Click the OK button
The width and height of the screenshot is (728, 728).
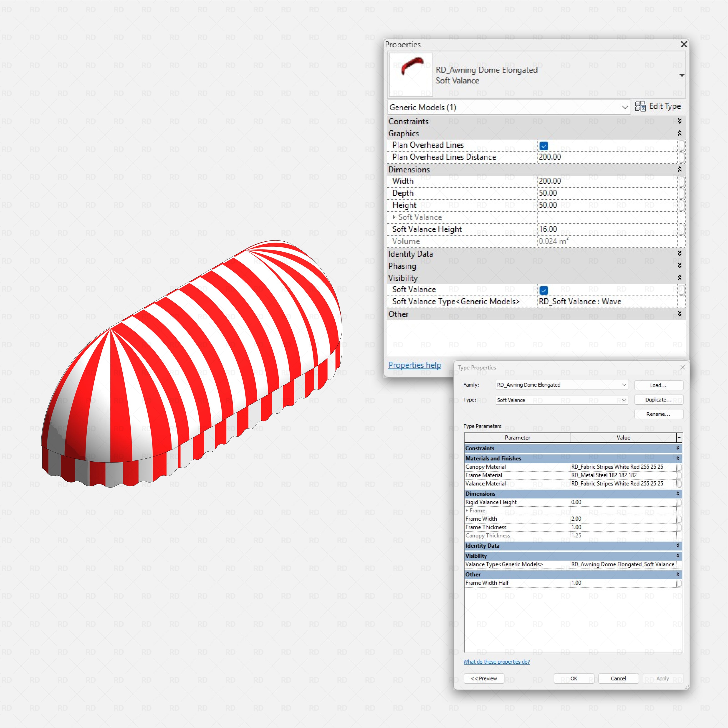pos(574,678)
